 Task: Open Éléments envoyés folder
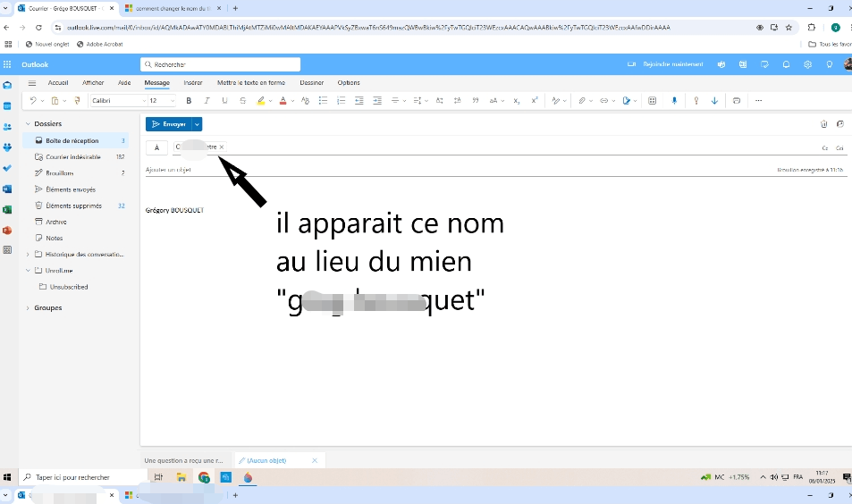pyautogui.click(x=75, y=189)
